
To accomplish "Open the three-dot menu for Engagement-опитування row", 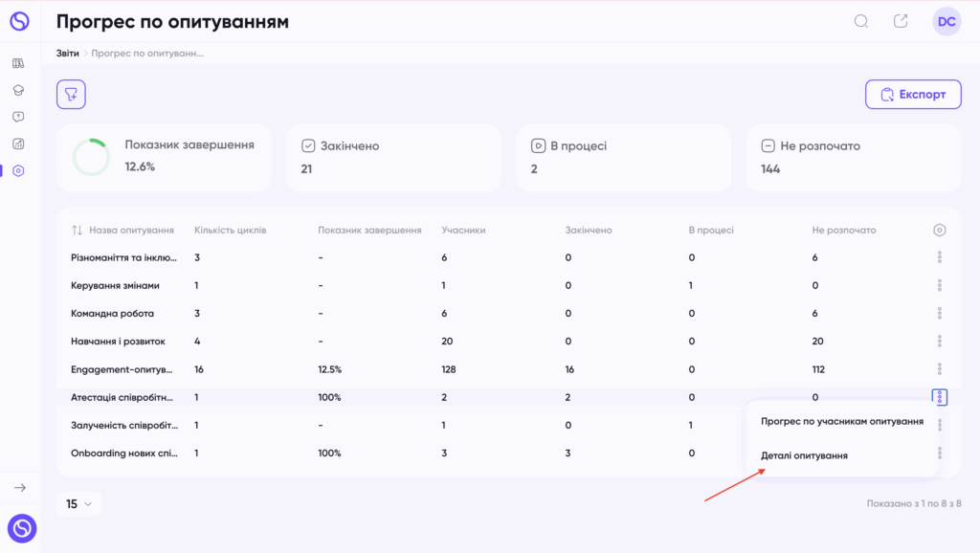I will pos(940,368).
